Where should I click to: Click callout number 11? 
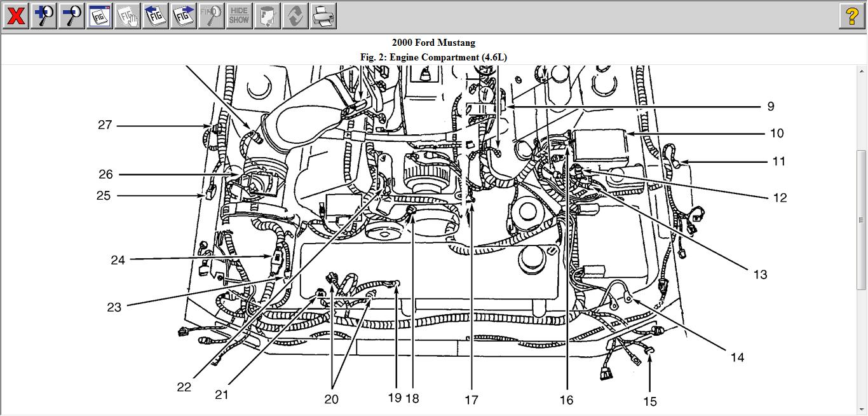(779, 161)
